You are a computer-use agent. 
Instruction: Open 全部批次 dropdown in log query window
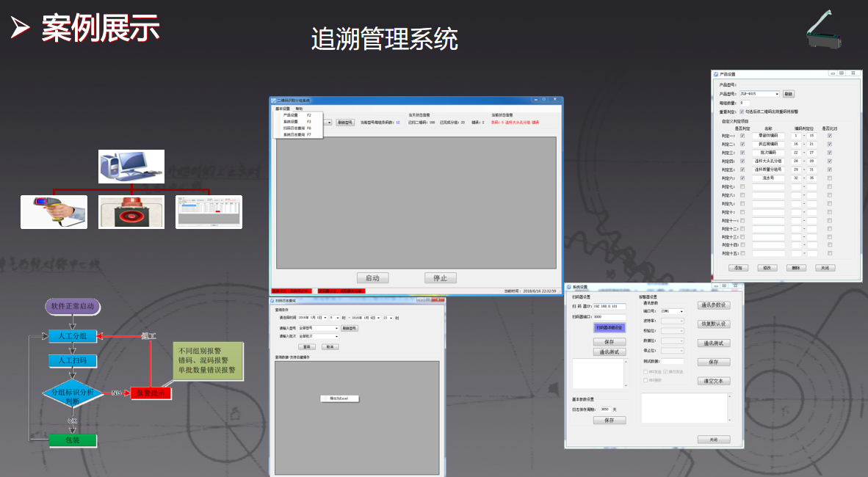click(x=318, y=336)
